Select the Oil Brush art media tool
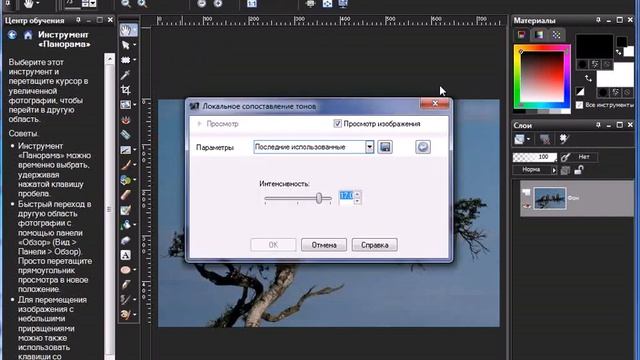Image resolution: width=640 pixels, height=360 pixels. coord(125,315)
